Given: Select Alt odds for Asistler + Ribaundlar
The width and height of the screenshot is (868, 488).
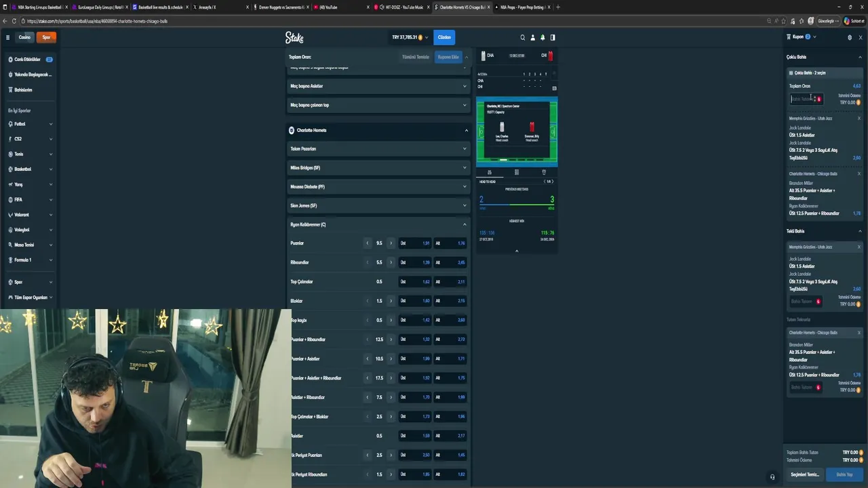Looking at the screenshot, I should 450,397.
